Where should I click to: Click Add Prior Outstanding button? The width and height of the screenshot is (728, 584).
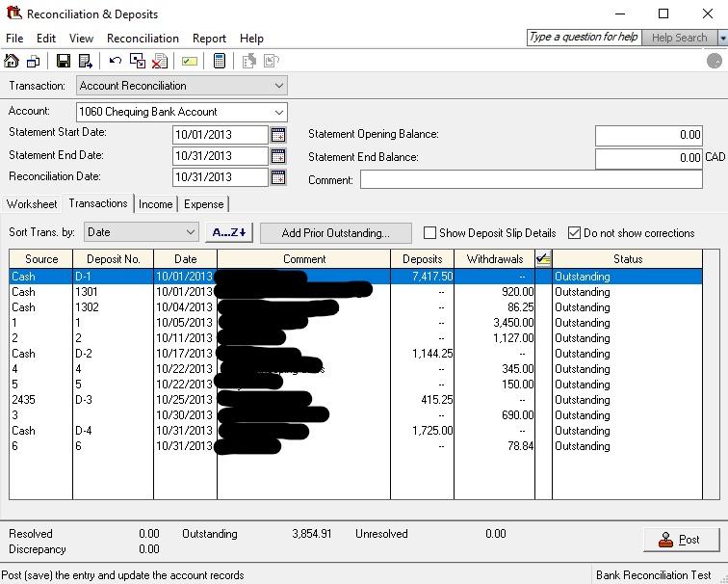click(336, 233)
